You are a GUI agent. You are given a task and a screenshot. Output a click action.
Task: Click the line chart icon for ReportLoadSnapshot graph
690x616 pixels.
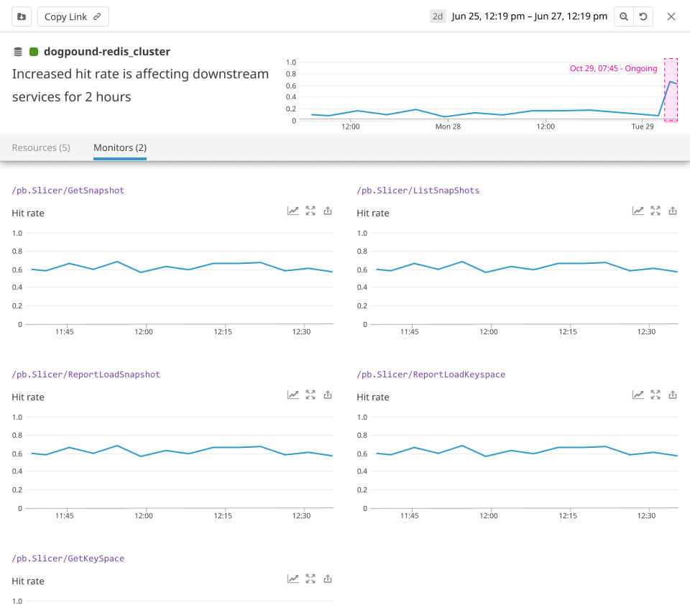coord(293,395)
